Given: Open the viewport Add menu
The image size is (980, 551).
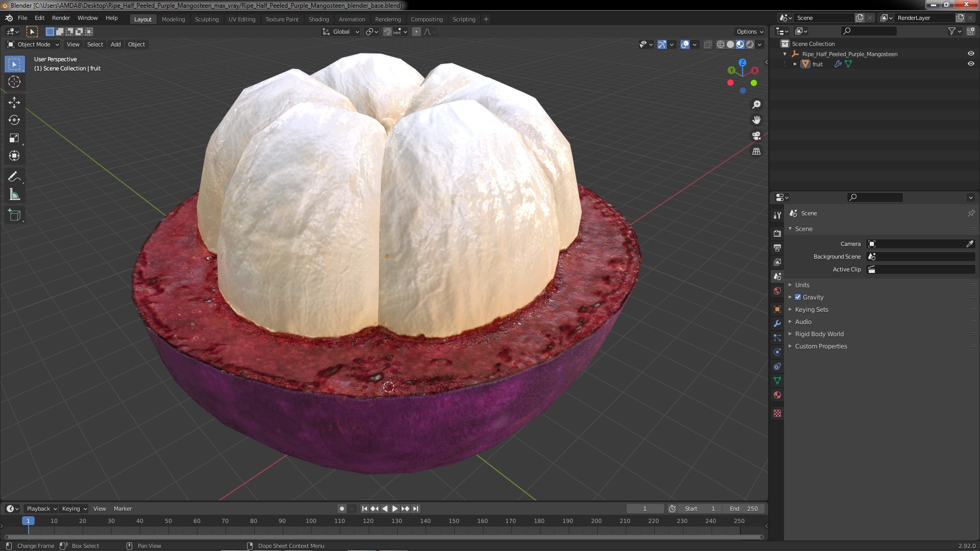Looking at the screenshot, I should point(116,44).
